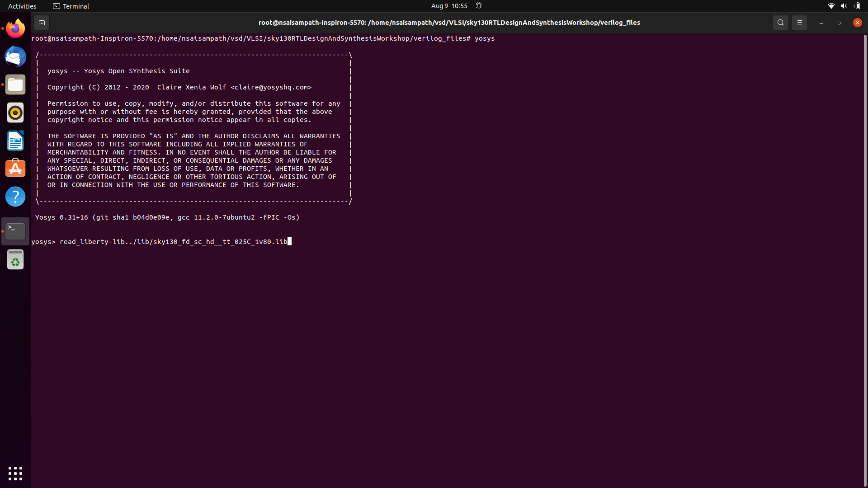
Task: Open Thunderbird mail from dock
Action: tap(15, 57)
